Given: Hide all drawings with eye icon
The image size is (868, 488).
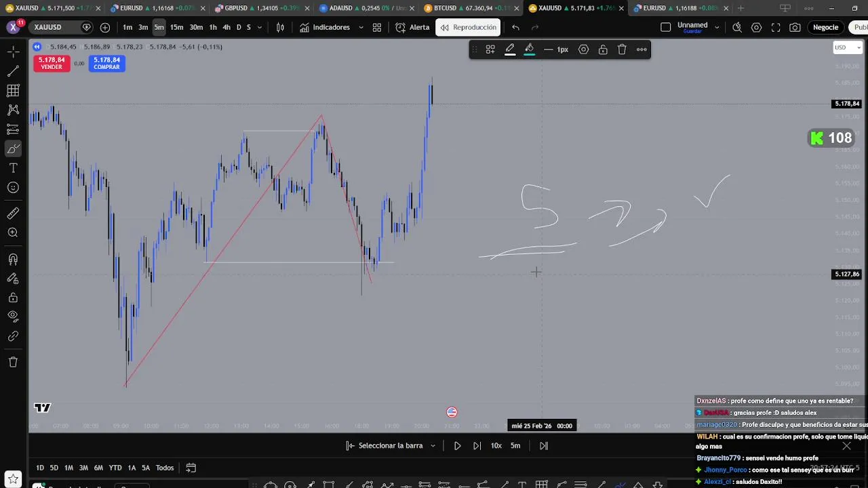Looking at the screenshot, I should [x=13, y=316].
